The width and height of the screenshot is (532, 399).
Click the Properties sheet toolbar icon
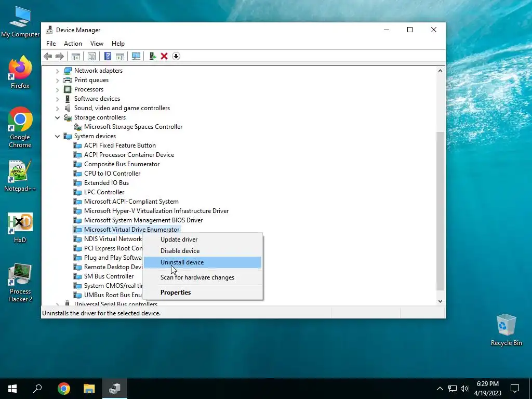tap(91, 56)
